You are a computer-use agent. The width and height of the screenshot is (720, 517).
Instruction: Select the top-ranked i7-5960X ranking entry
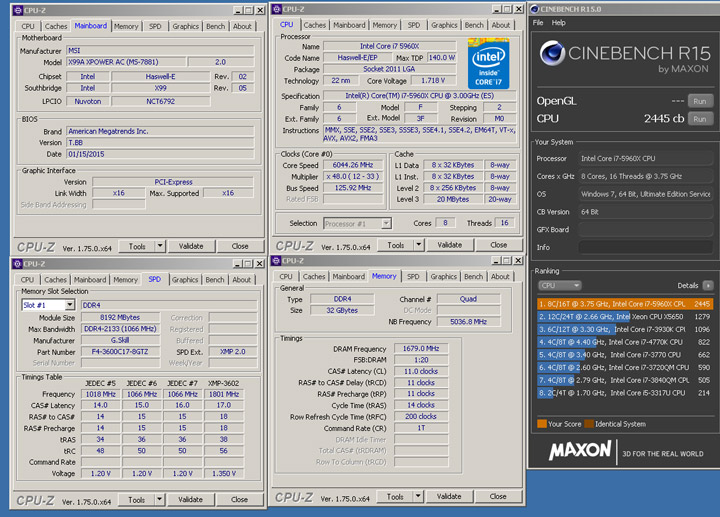[x=622, y=303]
